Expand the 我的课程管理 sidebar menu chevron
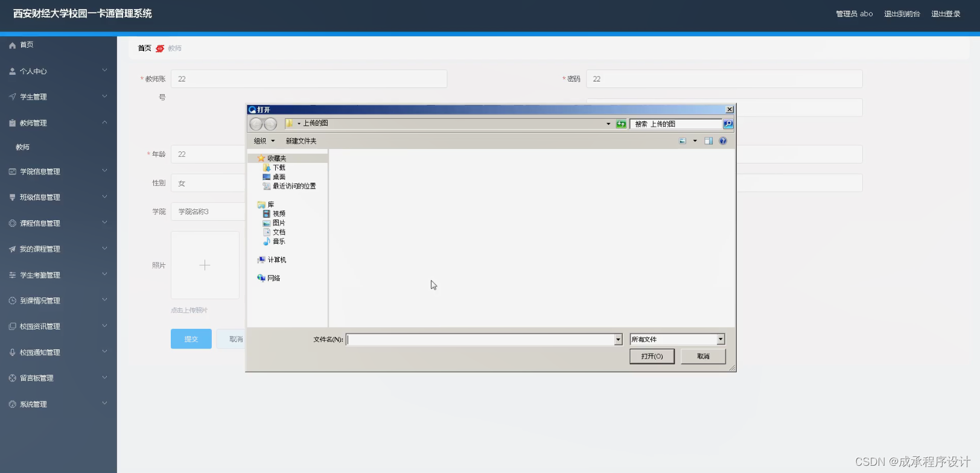 (x=104, y=248)
